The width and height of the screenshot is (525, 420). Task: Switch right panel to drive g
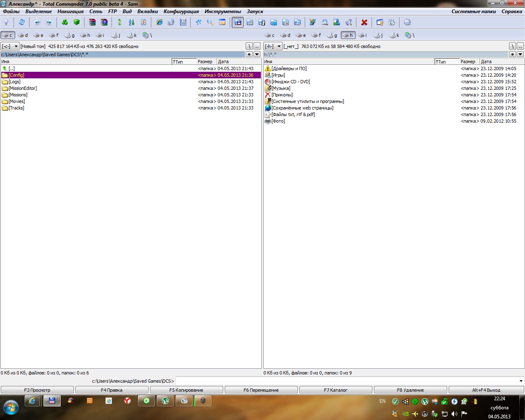[333, 35]
